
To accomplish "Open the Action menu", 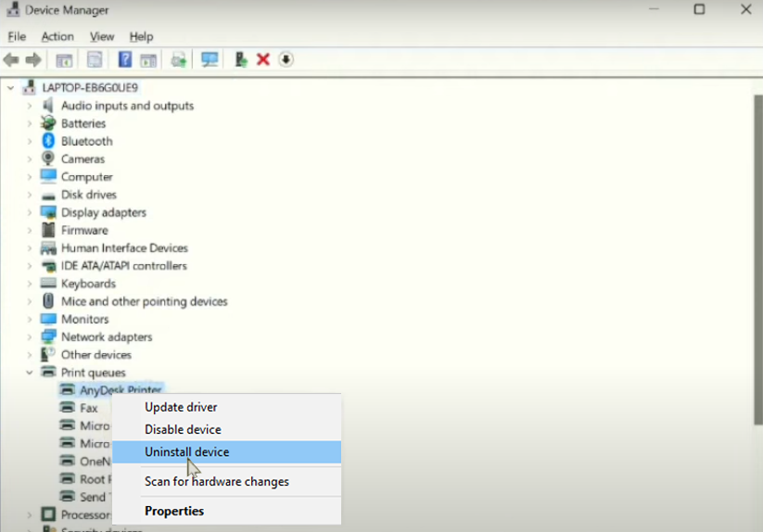I will pyautogui.click(x=57, y=36).
